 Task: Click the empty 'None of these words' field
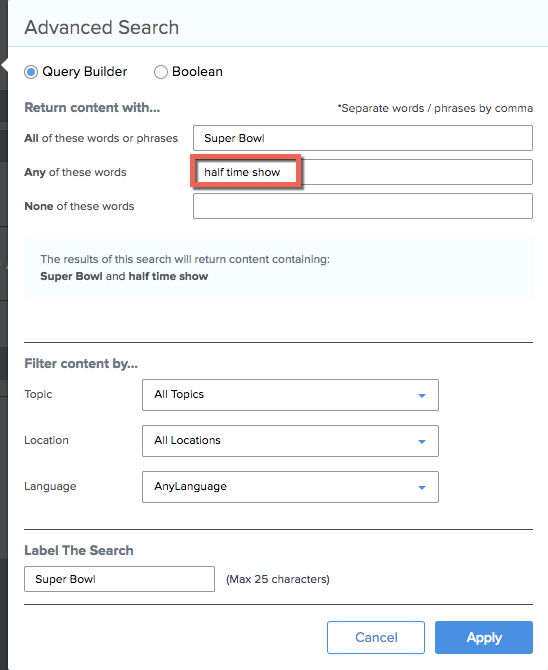point(363,206)
